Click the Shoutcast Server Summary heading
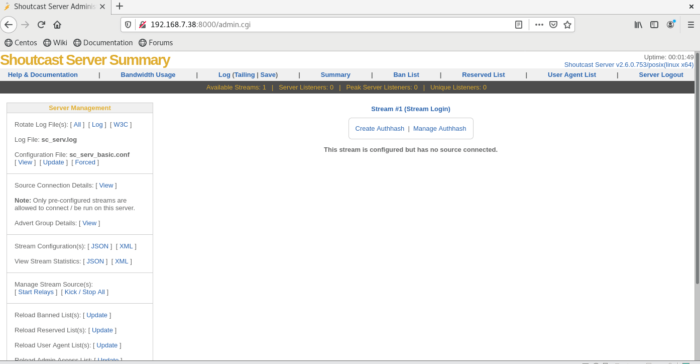This screenshot has height=364, width=700. pyautogui.click(x=85, y=60)
